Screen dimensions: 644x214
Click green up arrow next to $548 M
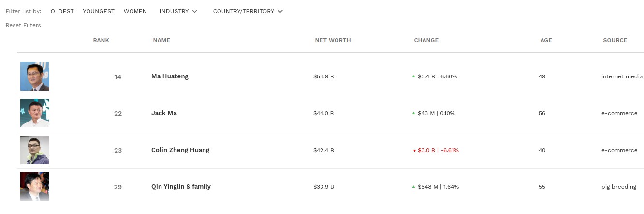pos(413,187)
